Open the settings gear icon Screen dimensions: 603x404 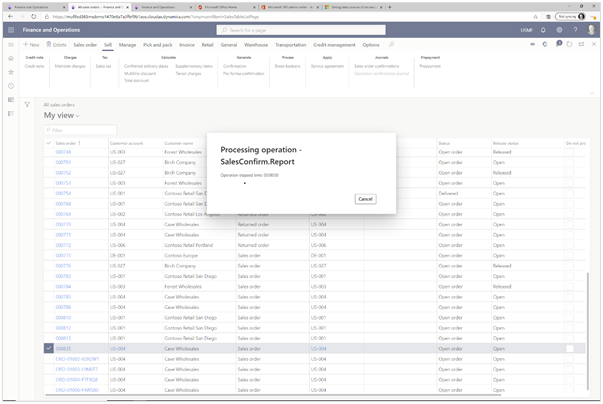point(558,30)
